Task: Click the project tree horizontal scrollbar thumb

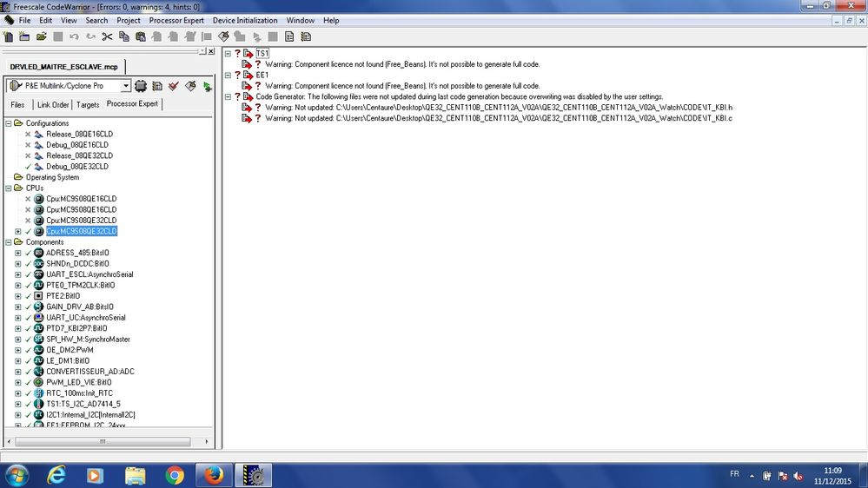Action: (103, 441)
